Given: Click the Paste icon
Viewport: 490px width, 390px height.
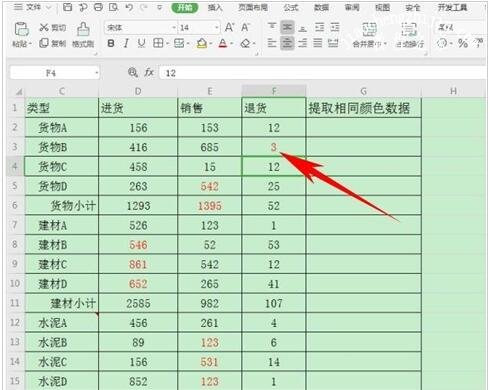Looking at the screenshot, I should [22, 30].
